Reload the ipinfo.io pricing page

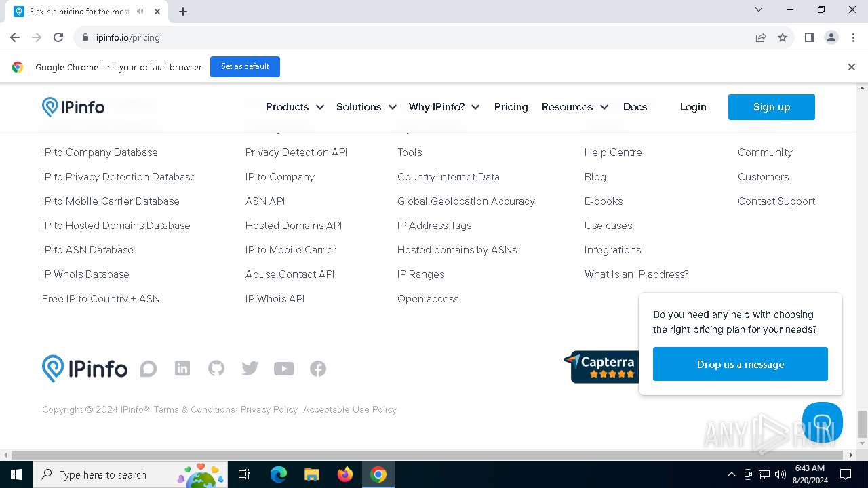click(x=58, y=37)
